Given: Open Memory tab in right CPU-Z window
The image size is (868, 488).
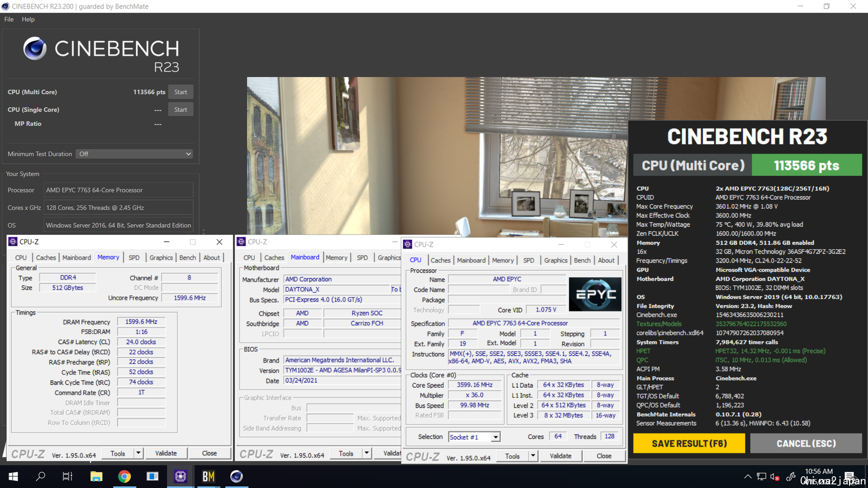Looking at the screenshot, I should click(x=503, y=260).
